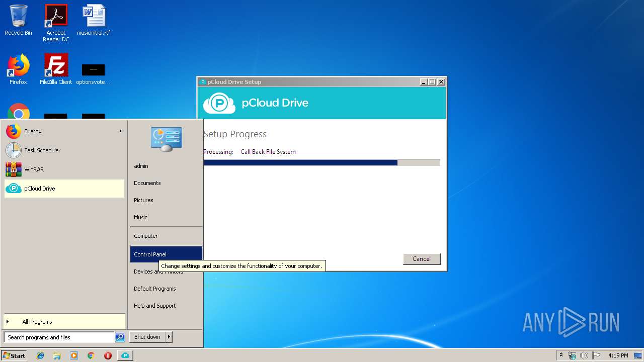Click the search magnifier button
This screenshot has width=644, height=362.
point(120,337)
